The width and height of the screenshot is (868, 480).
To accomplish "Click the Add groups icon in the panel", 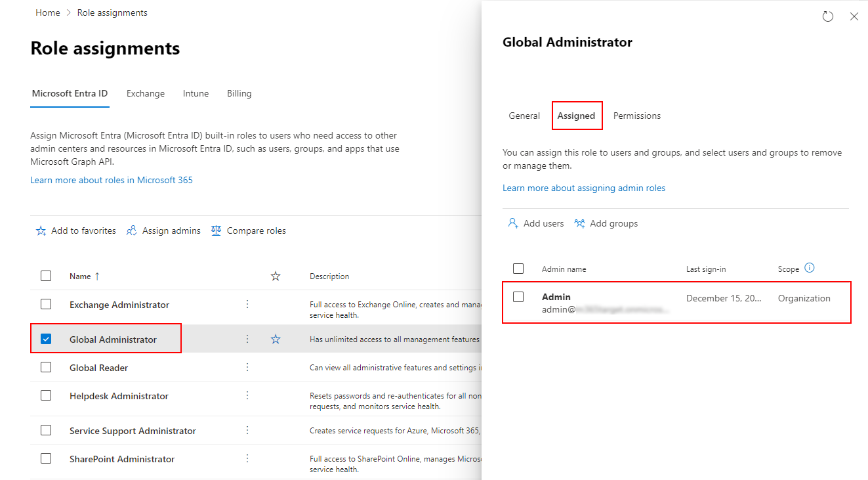I will click(x=580, y=223).
